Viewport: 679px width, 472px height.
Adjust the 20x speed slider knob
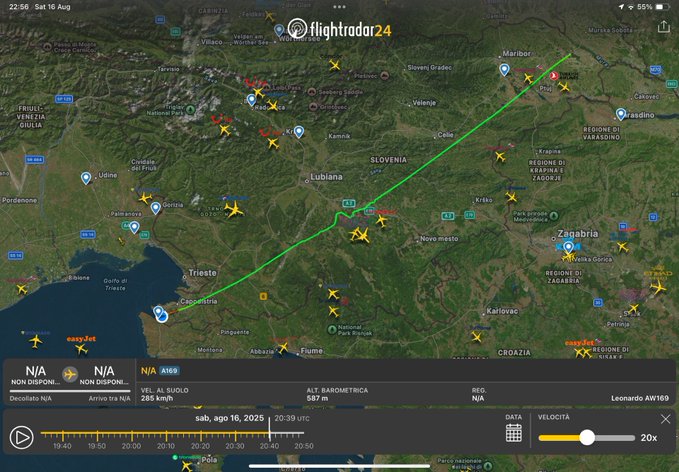pos(587,437)
